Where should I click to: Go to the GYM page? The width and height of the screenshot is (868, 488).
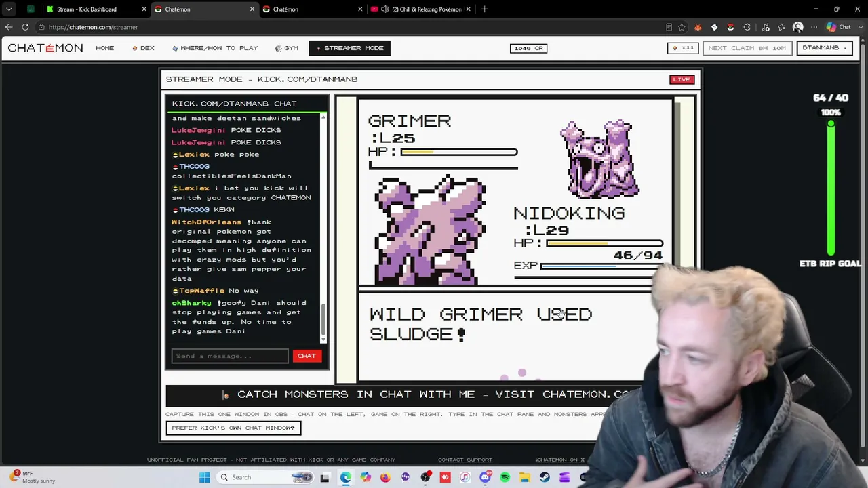[x=287, y=48]
